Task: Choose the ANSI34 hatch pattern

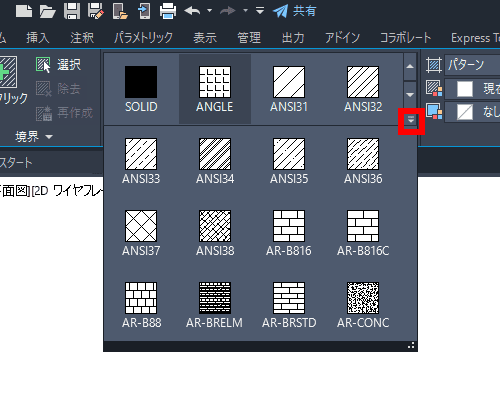Action: [215, 161]
